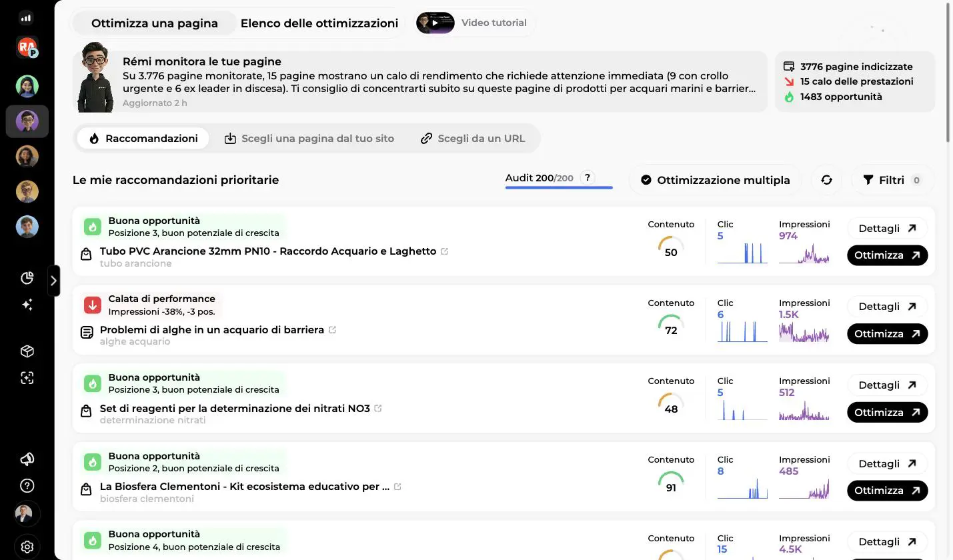Viewport: 953px width, 560px height.
Task: Click the Video tutorial label
Action: tap(494, 23)
